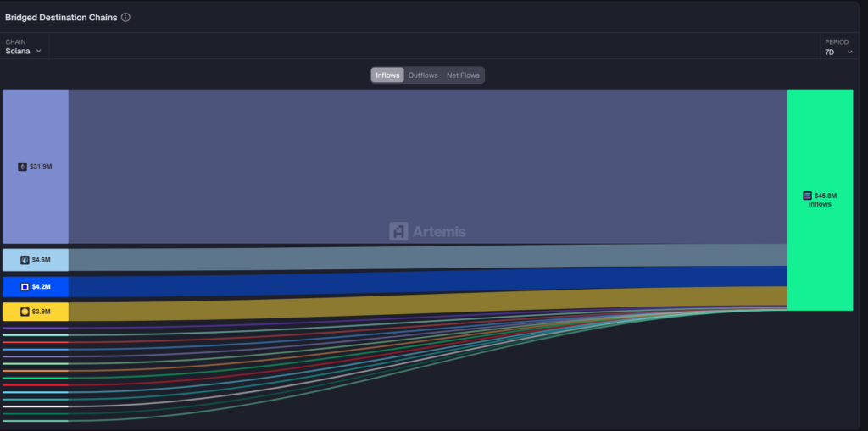Click the dark blue flow band from $4.2M

pos(427,282)
